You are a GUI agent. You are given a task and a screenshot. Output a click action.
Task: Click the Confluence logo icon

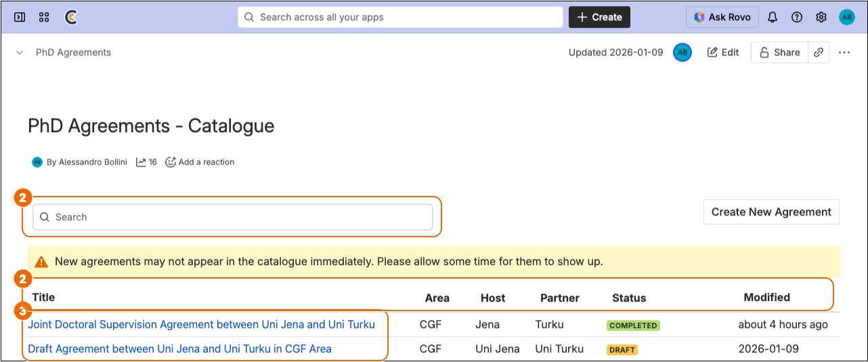click(x=70, y=17)
